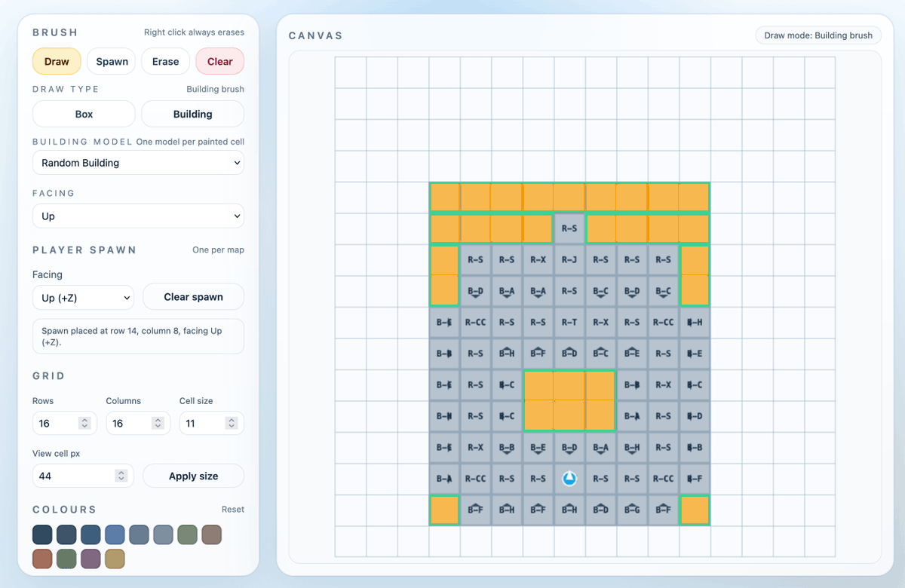The height and width of the screenshot is (588, 905).
Task: Click the B-H building in rightmost column
Action: pyautogui.click(x=695, y=323)
